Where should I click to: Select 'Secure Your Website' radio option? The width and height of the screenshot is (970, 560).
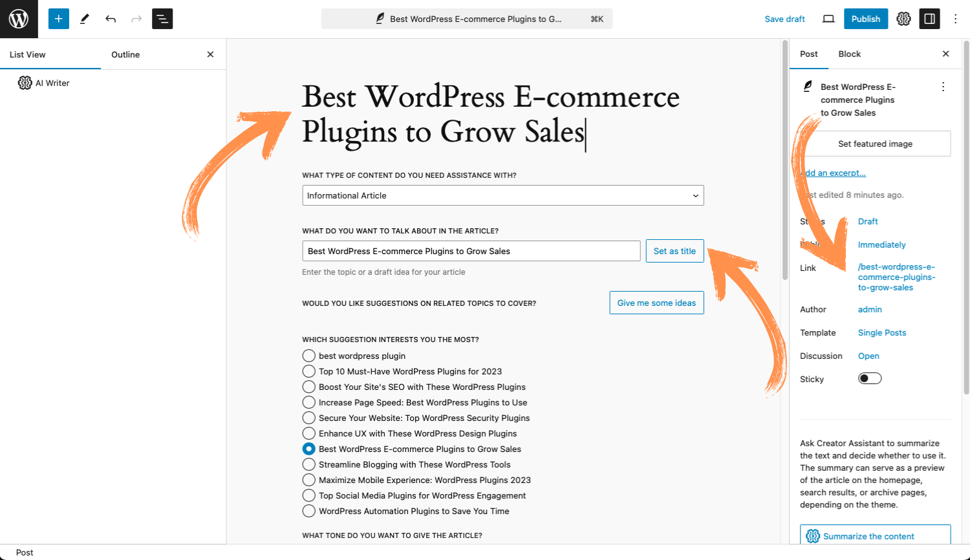click(309, 418)
